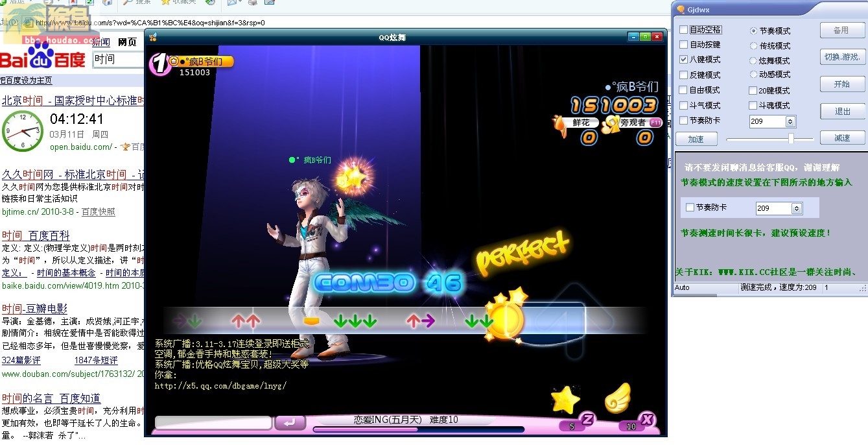Click the orange 疯B爷们 player name tag
Viewport: 868px width, 445px height.
[x=202, y=62]
